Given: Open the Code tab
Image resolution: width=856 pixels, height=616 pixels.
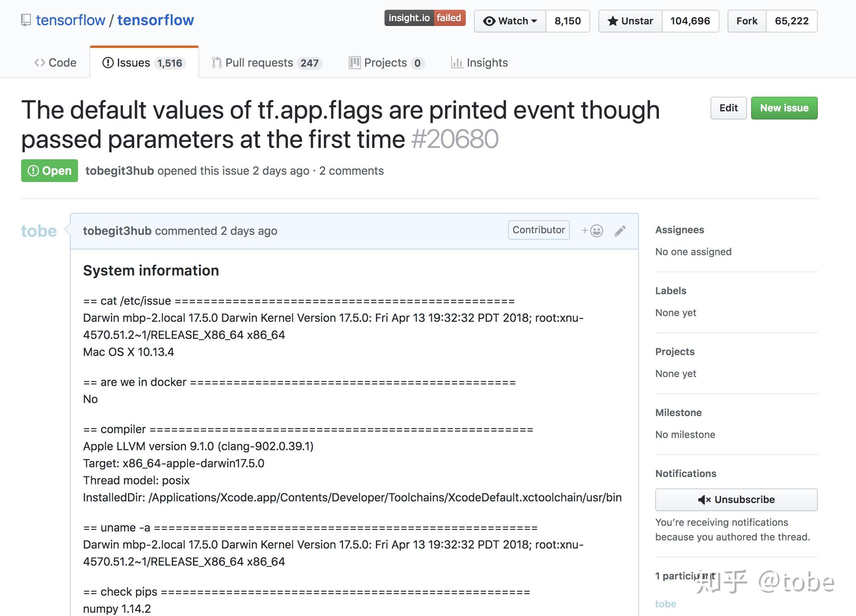Looking at the screenshot, I should (x=55, y=63).
